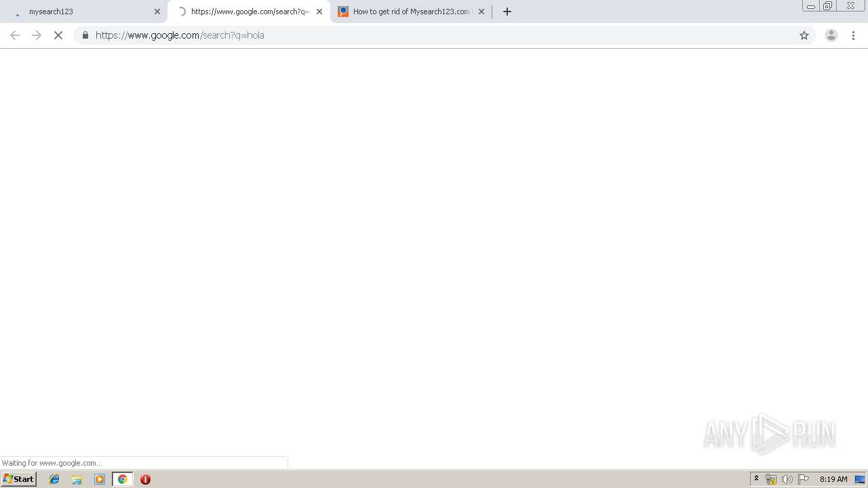Open Chrome's three-dot menu
Image resolution: width=868 pixels, height=488 pixels.
click(x=853, y=35)
